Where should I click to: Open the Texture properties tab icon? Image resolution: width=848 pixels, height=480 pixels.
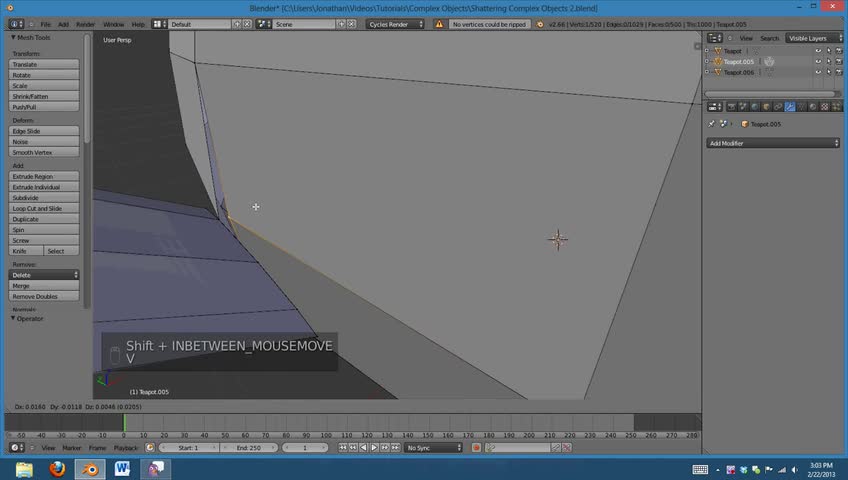[x=824, y=107]
